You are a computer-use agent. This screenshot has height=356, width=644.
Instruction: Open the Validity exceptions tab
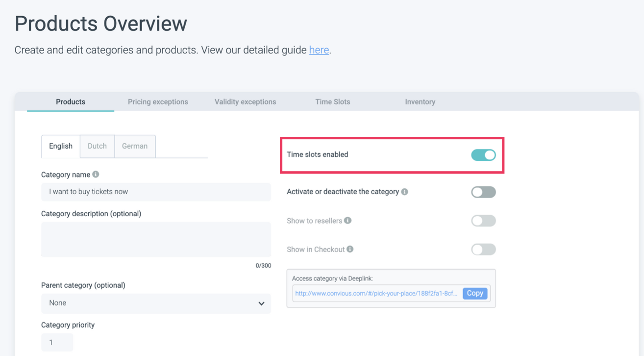click(x=245, y=102)
